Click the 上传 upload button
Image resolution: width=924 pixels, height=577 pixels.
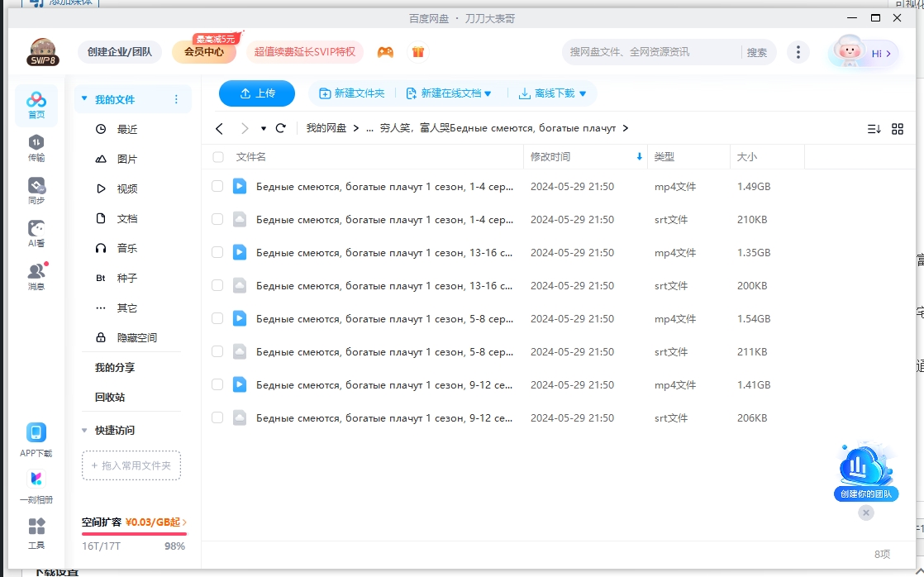click(257, 93)
